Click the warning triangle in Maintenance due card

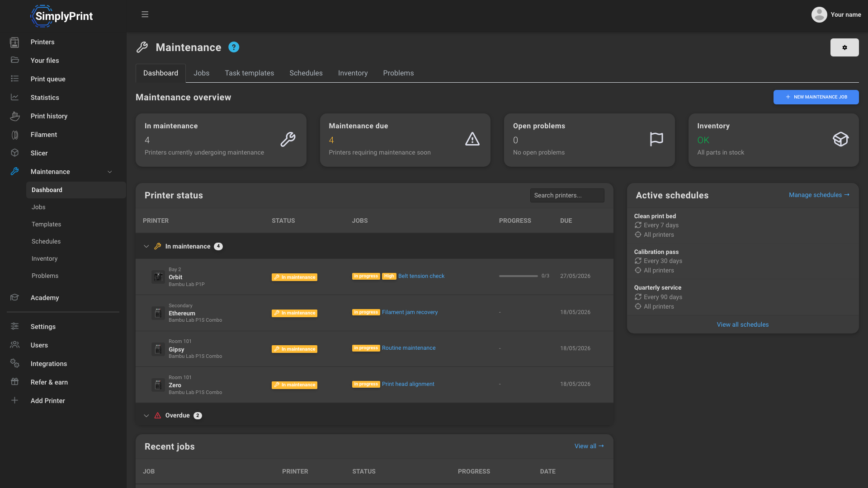coord(472,139)
